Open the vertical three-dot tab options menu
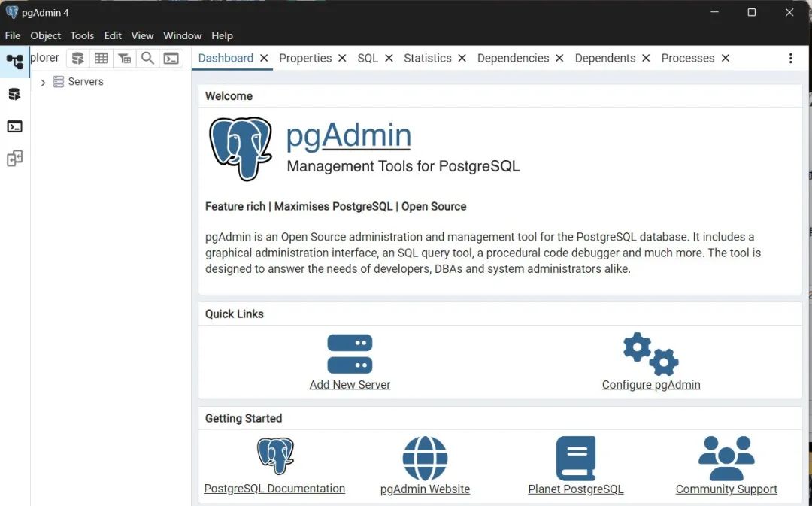 tap(790, 59)
